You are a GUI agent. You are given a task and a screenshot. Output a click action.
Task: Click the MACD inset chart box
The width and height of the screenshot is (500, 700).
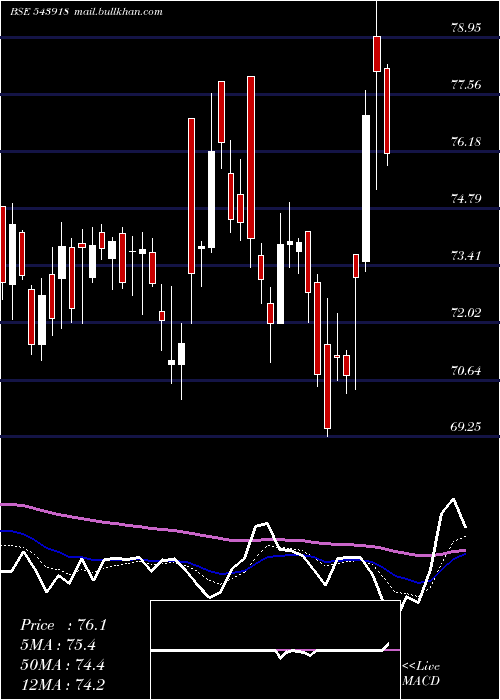tap(275, 650)
